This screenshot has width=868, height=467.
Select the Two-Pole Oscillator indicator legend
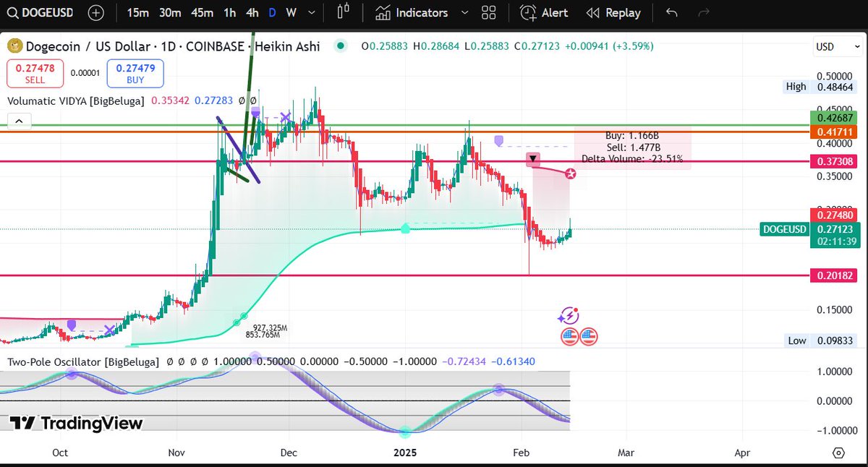coord(83,361)
